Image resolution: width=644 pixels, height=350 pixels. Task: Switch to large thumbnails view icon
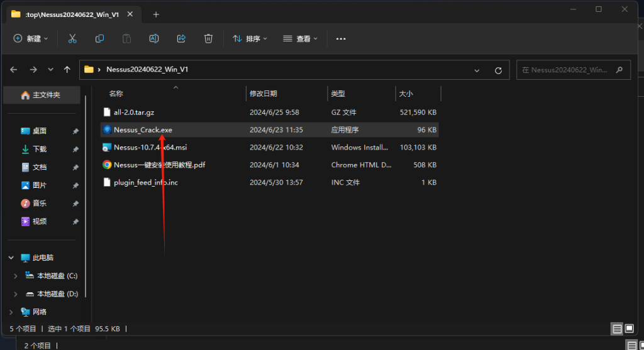click(x=630, y=329)
